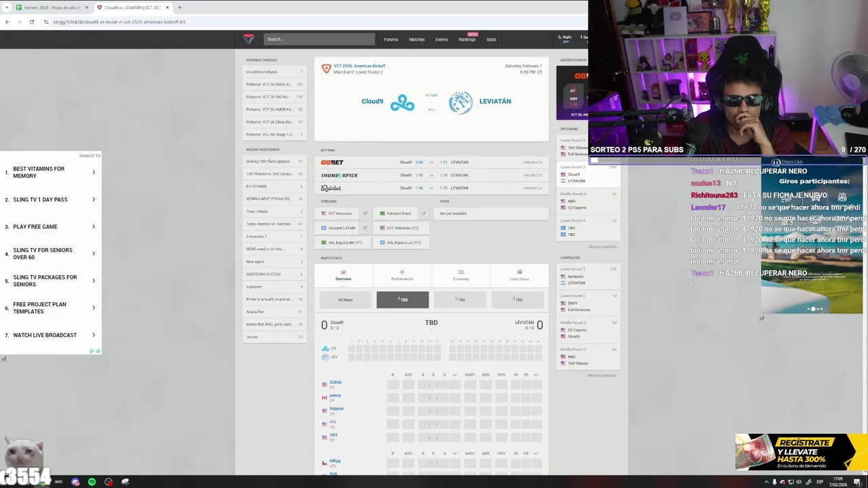Open player Zellsis profile link

click(335, 382)
